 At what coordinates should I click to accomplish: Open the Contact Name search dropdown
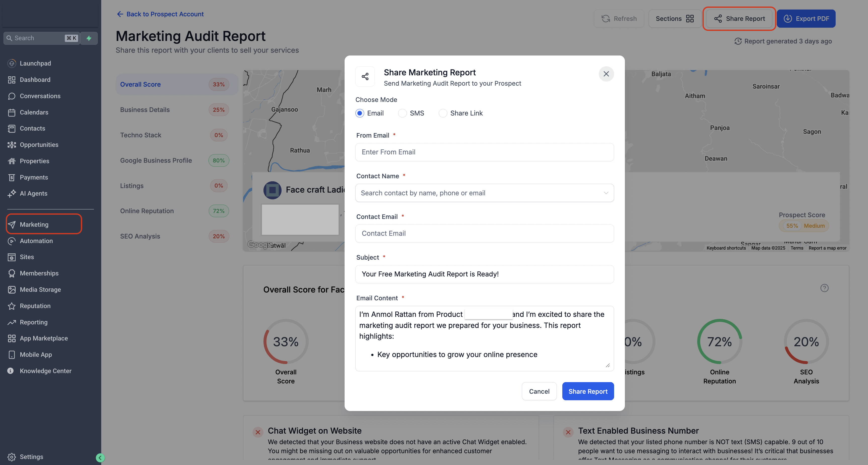coord(484,193)
